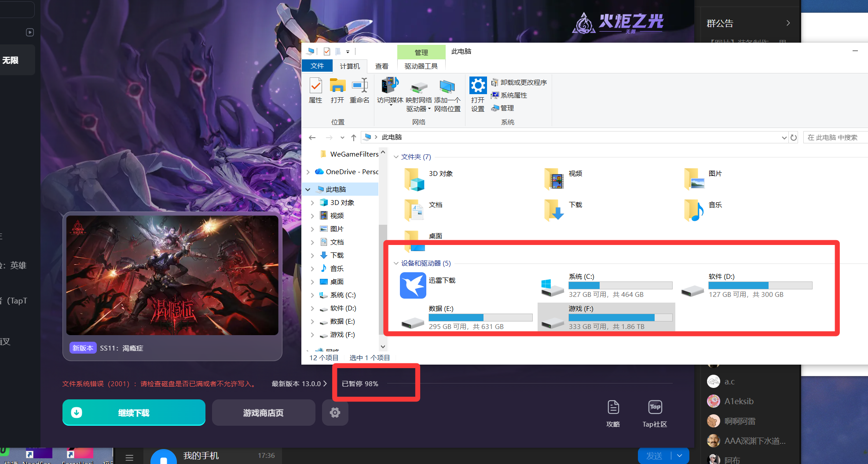Screen dimensions: 868x464
Task: Click the Open (打开) ribbon icon
Action: click(x=337, y=91)
